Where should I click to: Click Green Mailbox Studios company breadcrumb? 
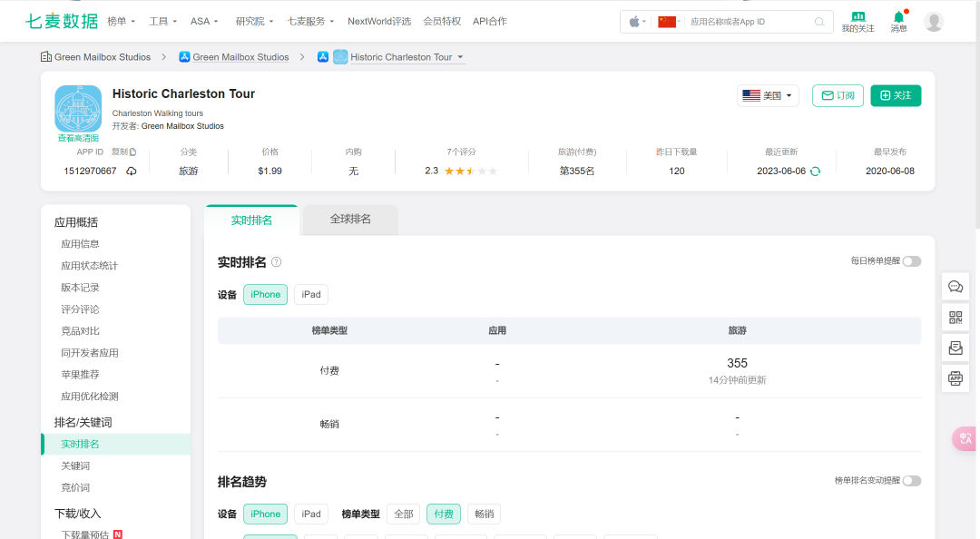click(x=103, y=57)
